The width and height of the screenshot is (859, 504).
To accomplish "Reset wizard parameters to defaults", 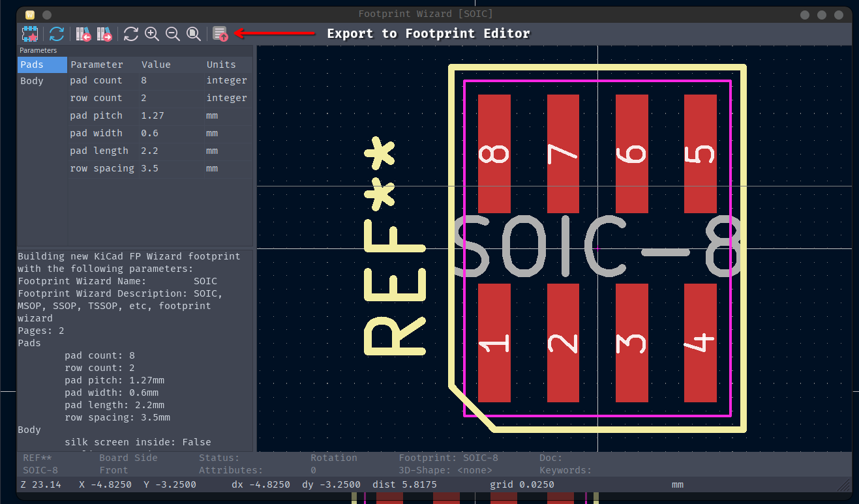I will (x=57, y=34).
